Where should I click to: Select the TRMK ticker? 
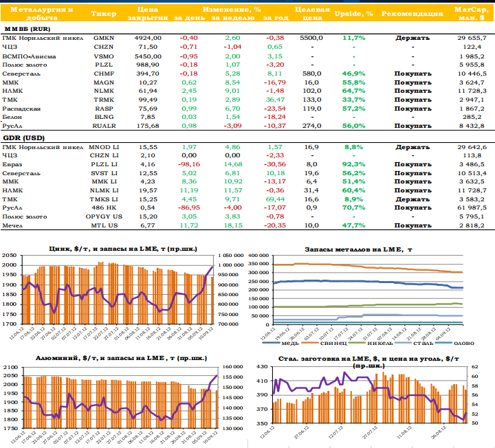click(x=104, y=100)
